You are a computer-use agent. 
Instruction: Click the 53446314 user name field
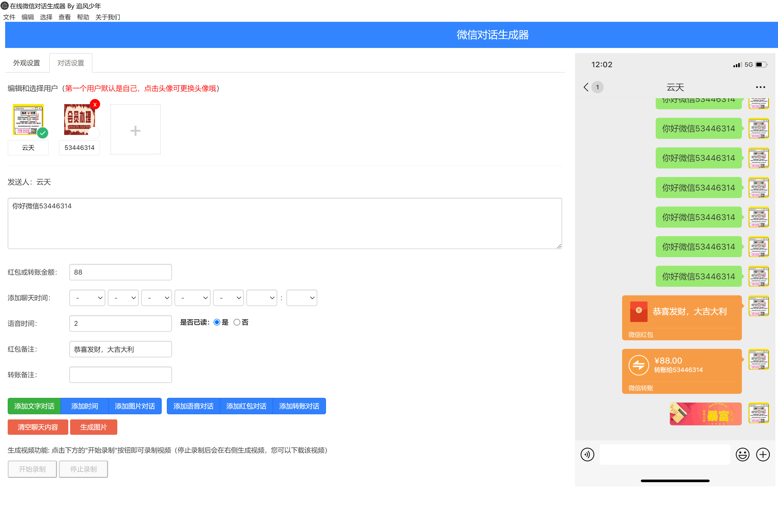coord(79,148)
